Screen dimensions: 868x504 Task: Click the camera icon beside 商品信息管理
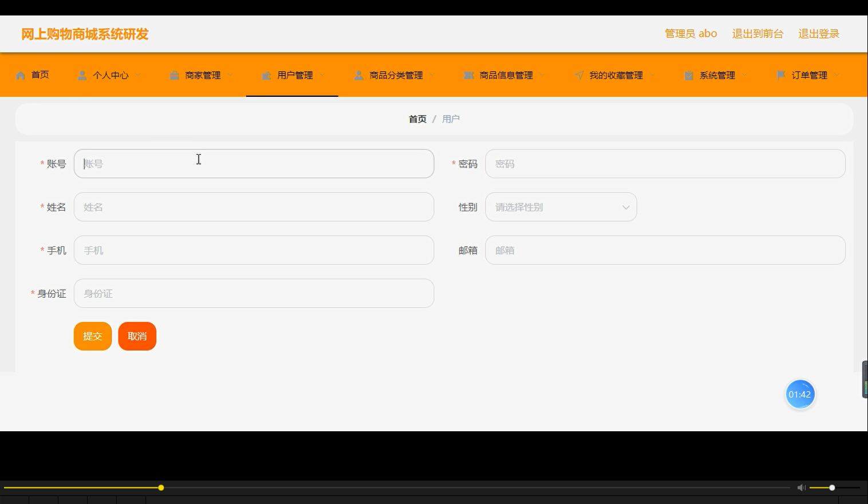(x=468, y=75)
